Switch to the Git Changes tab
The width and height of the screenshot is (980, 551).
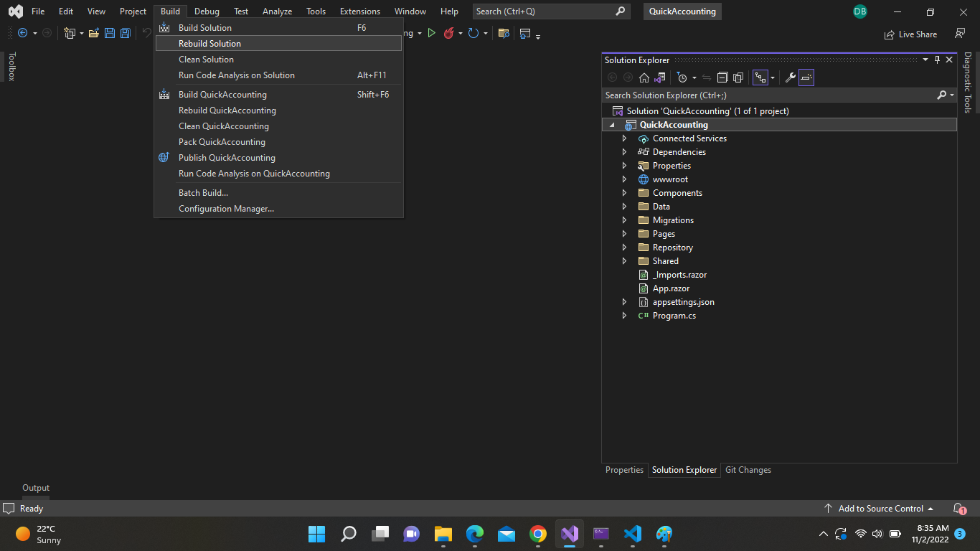tap(748, 470)
